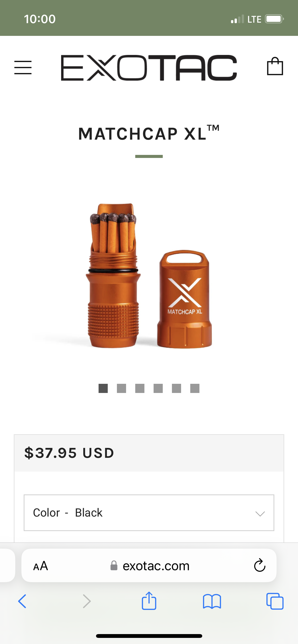This screenshot has height=644, width=298.
Task: Switch to the second carousel image dot
Action: coord(121,388)
